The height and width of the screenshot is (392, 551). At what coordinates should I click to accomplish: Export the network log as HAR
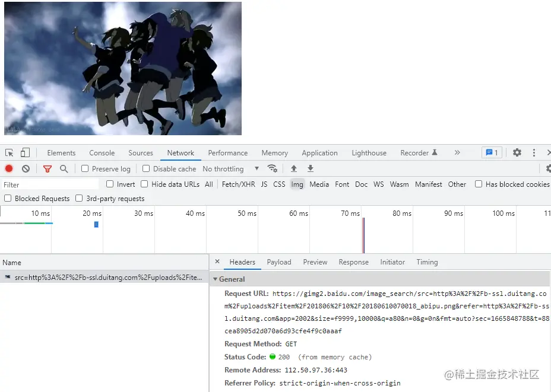tap(310, 168)
